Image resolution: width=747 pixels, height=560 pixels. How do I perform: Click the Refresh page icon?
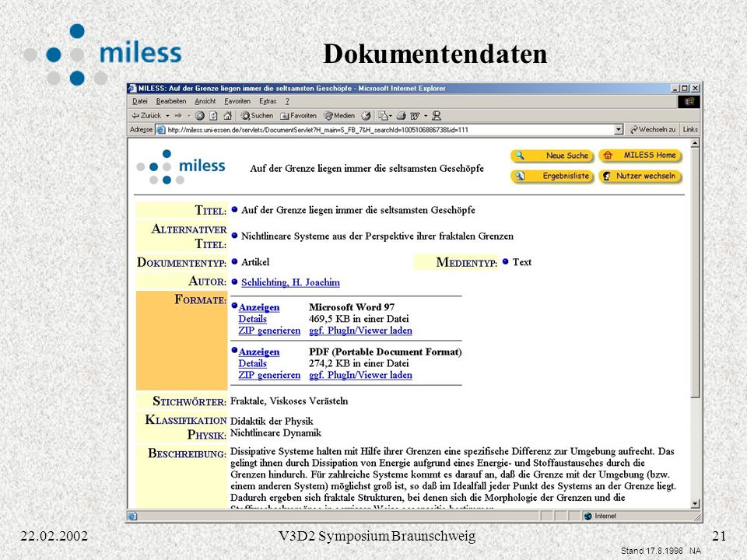213,115
